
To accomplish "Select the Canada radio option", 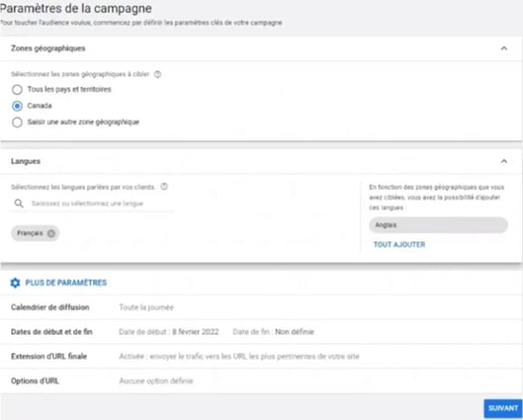I will coord(17,106).
